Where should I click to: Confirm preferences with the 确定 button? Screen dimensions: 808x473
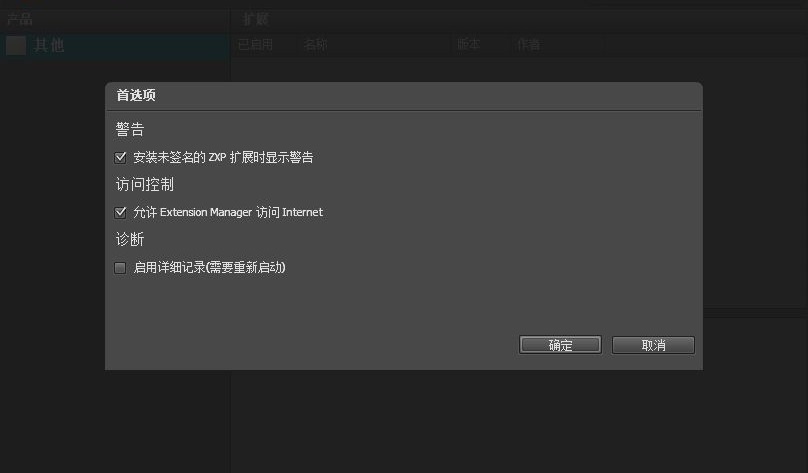[x=560, y=345]
